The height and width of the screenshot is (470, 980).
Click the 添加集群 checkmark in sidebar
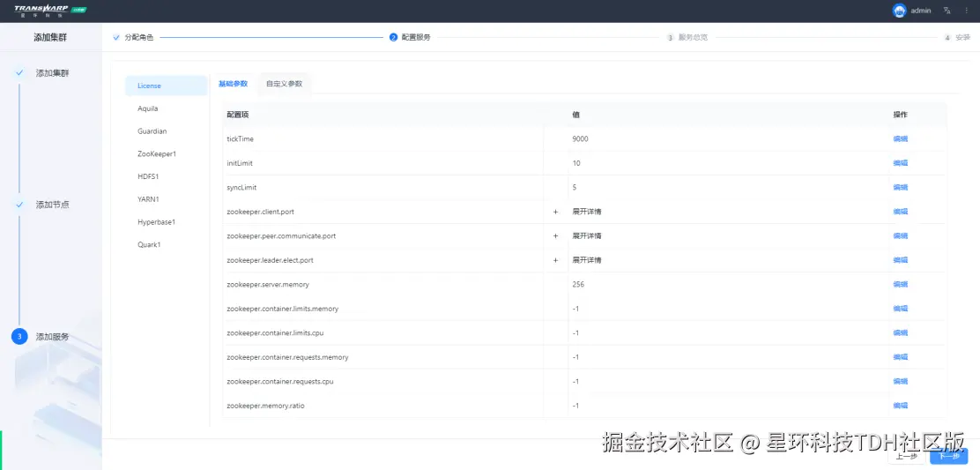pos(19,72)
